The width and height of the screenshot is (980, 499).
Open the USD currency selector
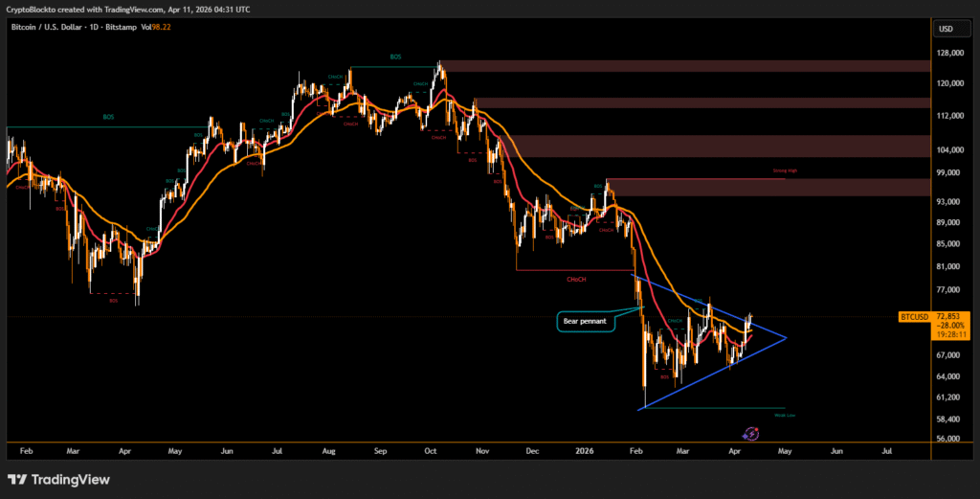pyautogui.click(x=947, y=28)
